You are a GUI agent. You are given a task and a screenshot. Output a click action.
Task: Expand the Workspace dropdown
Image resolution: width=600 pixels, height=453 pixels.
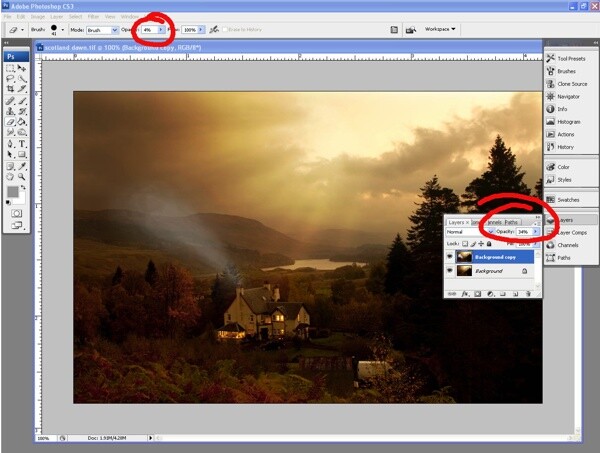(x=440, y=29)
